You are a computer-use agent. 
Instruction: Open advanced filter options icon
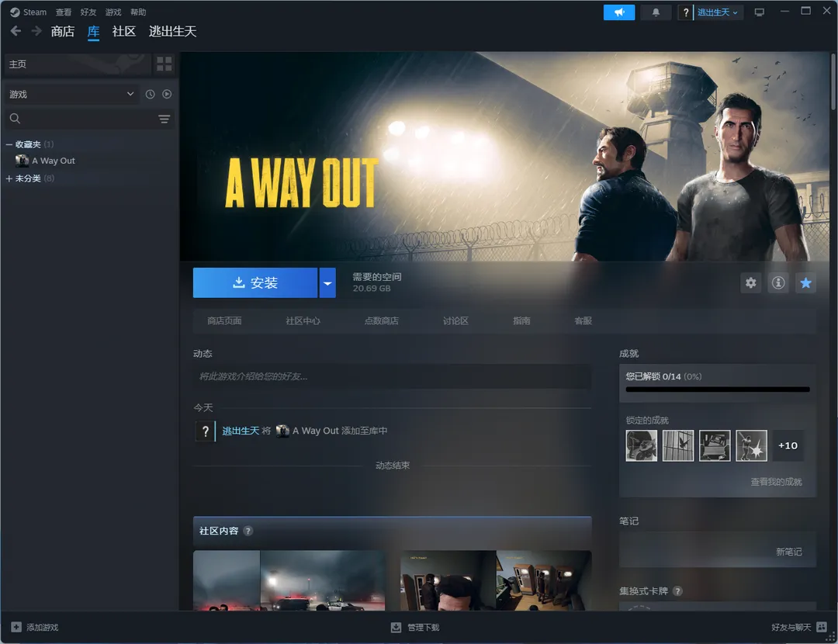[164, 119]
